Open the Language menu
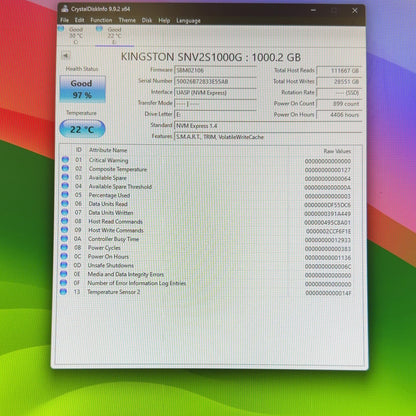The image size is (416, 416). 188,21
